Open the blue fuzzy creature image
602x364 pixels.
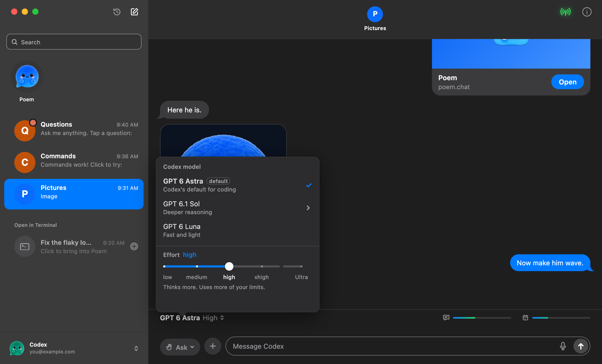tap(223, 141)
